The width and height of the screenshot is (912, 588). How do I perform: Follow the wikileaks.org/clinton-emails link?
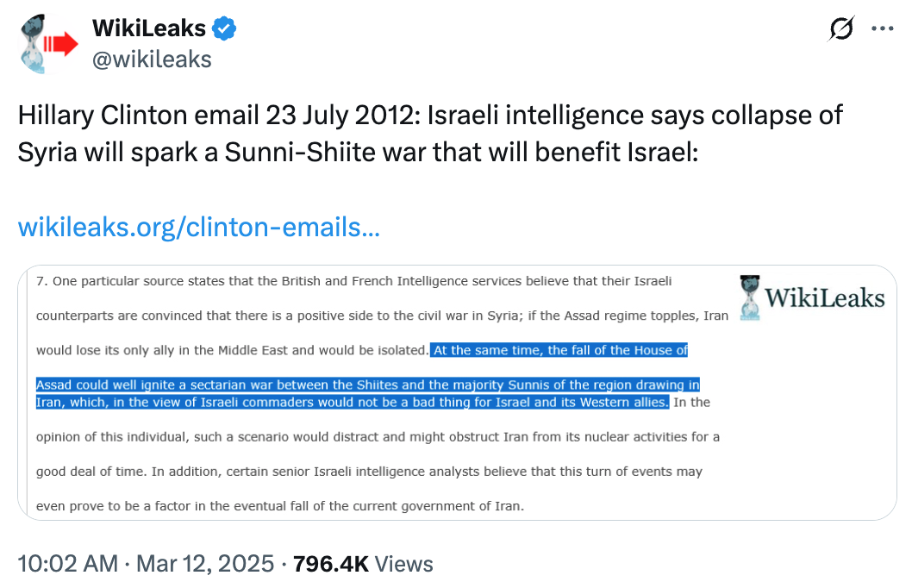pyautogui.click(x=199, y=227)
